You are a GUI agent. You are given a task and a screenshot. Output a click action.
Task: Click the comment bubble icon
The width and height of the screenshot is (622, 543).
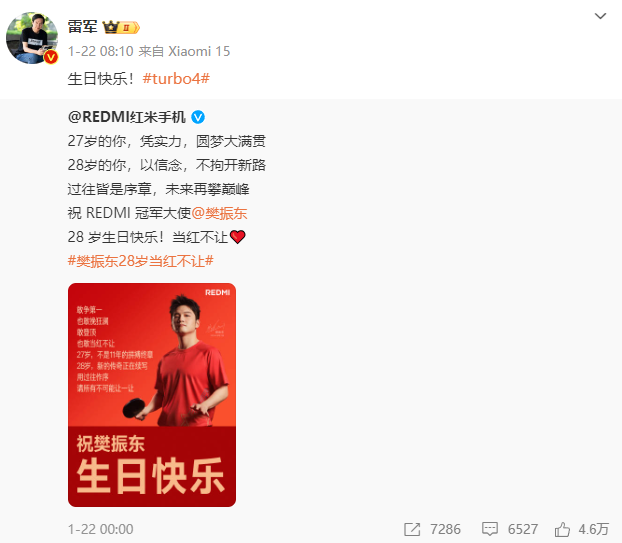click(x=490, y=529)
